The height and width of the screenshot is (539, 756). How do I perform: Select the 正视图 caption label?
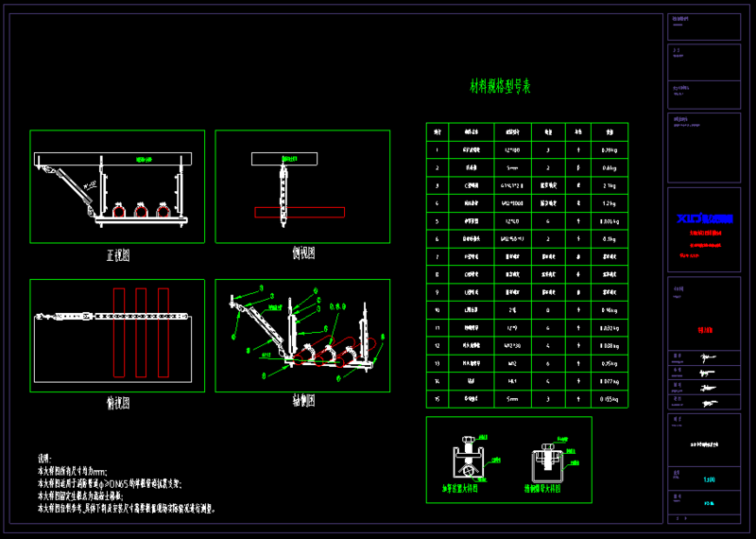pos(117,255)
